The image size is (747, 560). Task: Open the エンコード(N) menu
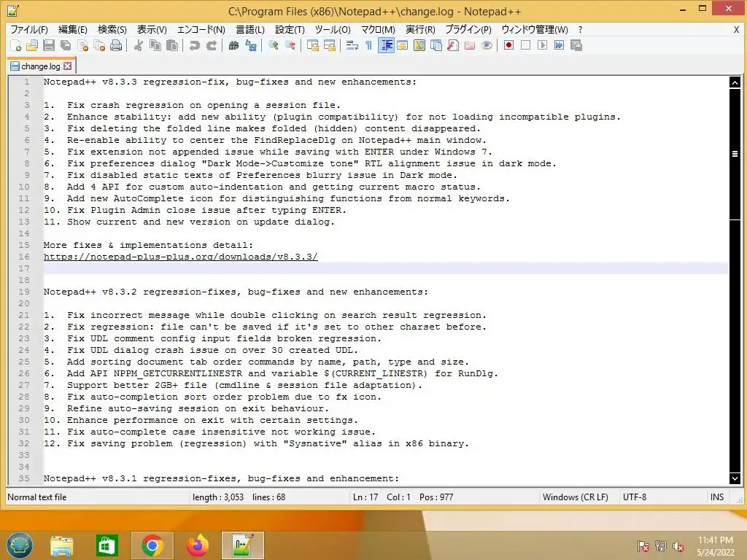tap(201, 29)
